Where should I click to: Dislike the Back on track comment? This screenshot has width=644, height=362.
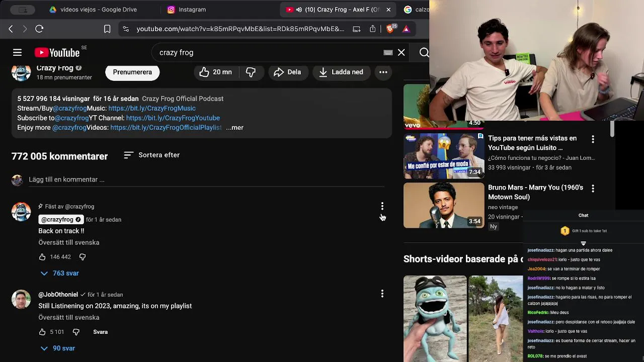tap(83, 257)
